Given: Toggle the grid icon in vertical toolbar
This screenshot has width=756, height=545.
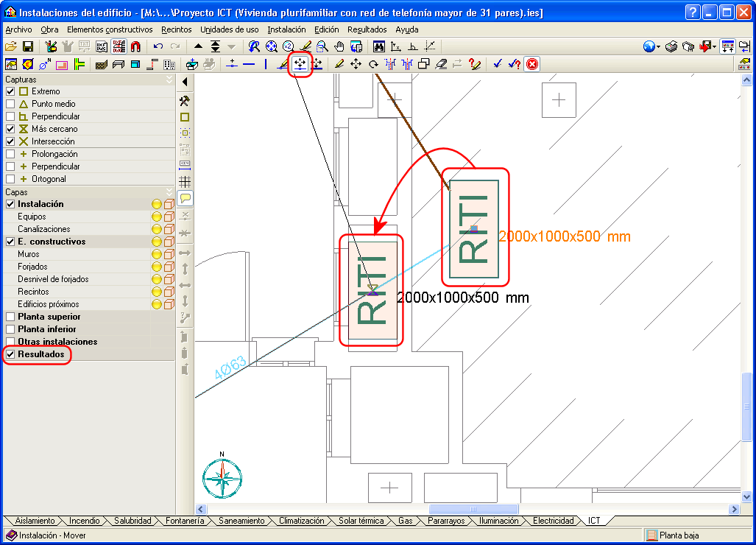Looking at the screenshot, I should click(185, 181).
